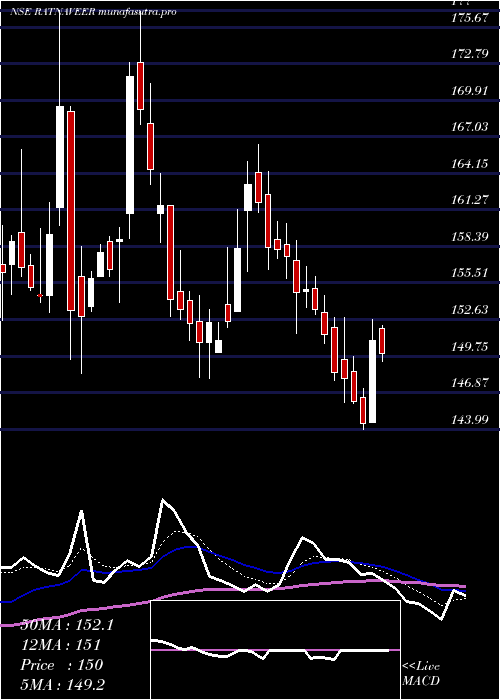Viewport: 500px width, 700px height.
Task: Click the 12MA : 151 readout
Action: pyautogui.click(x=60, y=645)
